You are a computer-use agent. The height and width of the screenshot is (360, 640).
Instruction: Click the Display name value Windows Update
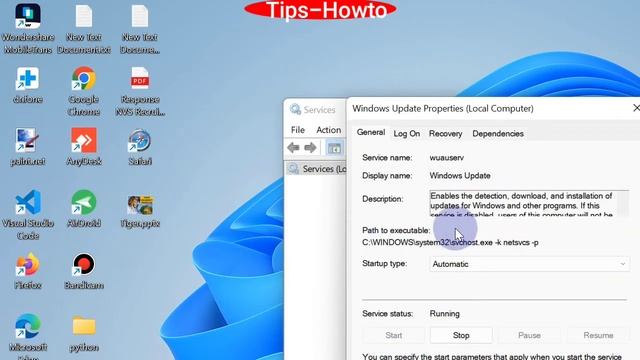point(460,176)
